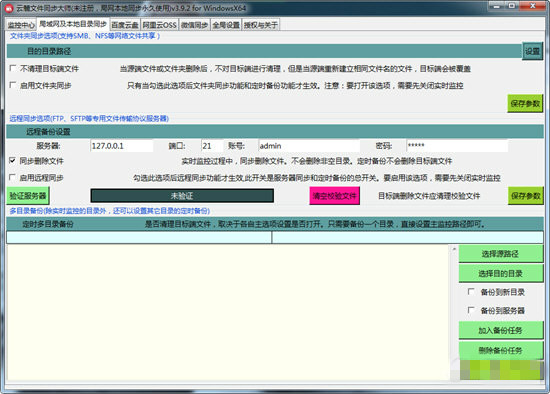
Task: Click the source path field under 定时多目录备份
Action: click(139, 238)
